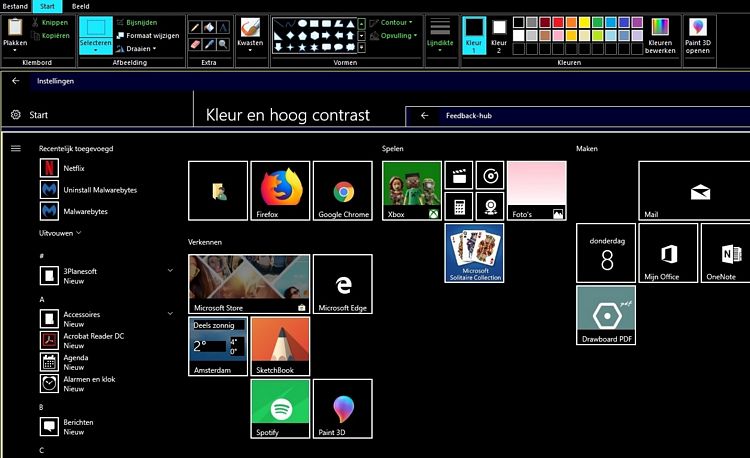Viewport: 750px width, 458px height.
Task: Switch to the Start ribbon tab
Action: coord(47,6)
